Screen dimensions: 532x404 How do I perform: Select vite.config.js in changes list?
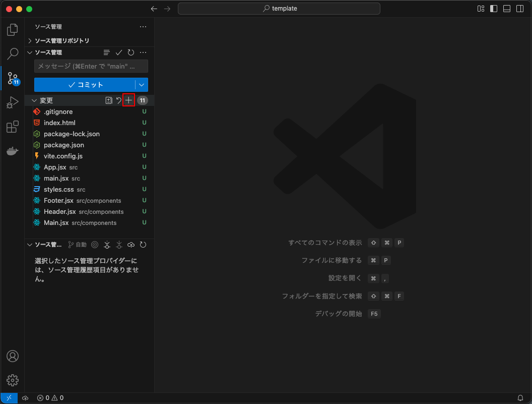90,156
